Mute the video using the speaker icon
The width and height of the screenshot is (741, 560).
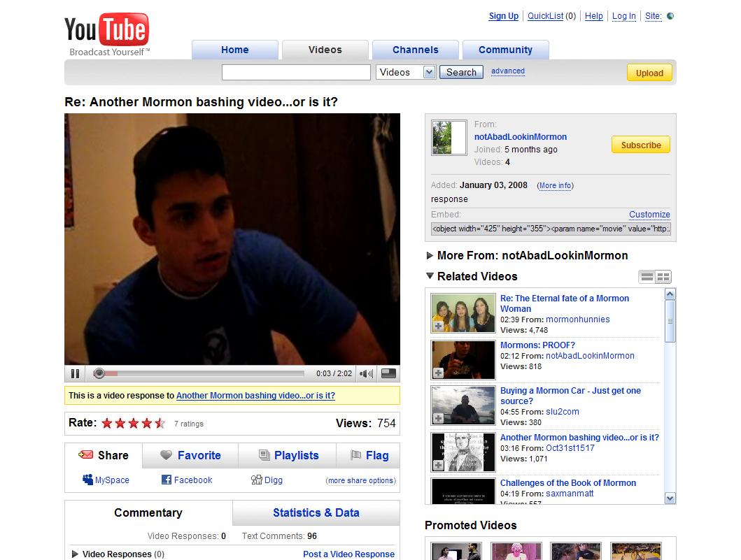[366, 373]
